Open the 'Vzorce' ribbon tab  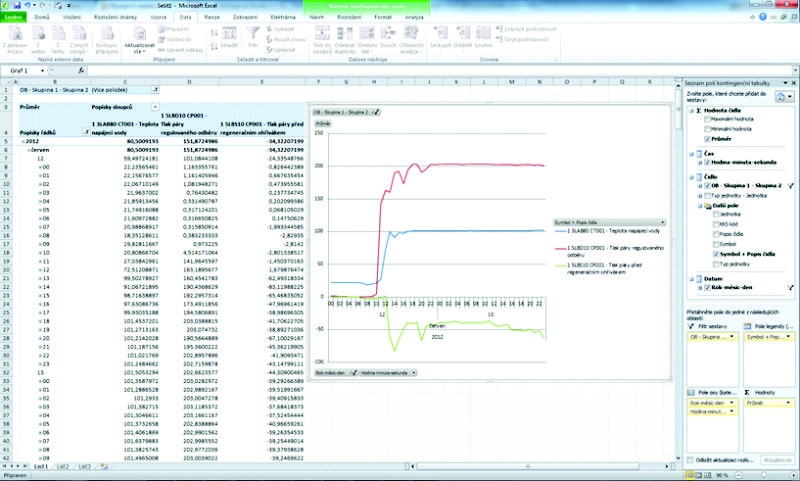pyautogui.click(x=159, y=17)
